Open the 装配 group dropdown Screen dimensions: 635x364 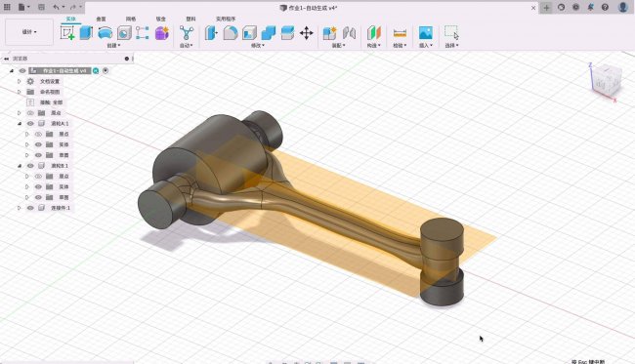click(339, 45)
